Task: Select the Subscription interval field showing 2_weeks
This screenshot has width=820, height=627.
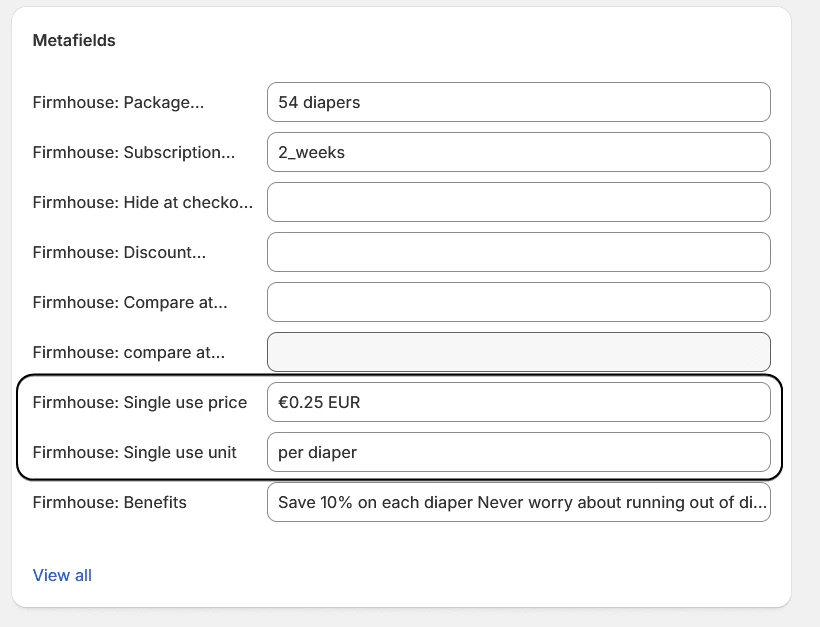Action: click(518, 151)
